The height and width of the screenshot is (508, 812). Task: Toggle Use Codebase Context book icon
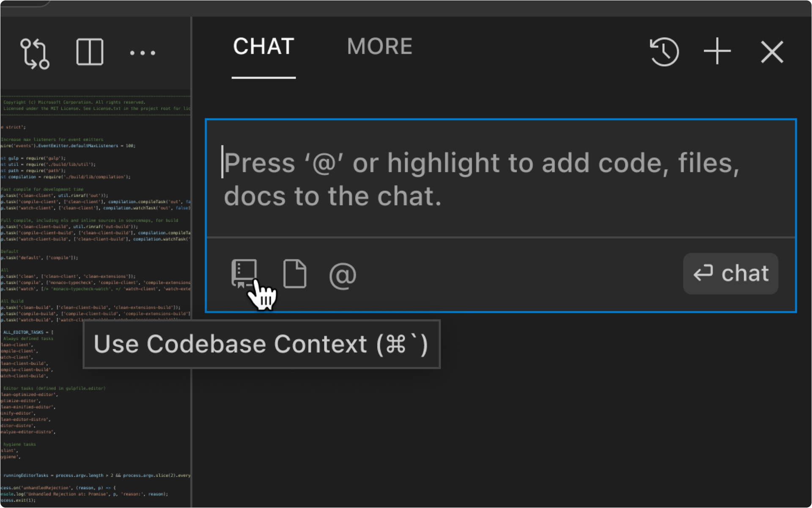pos(244,273)
